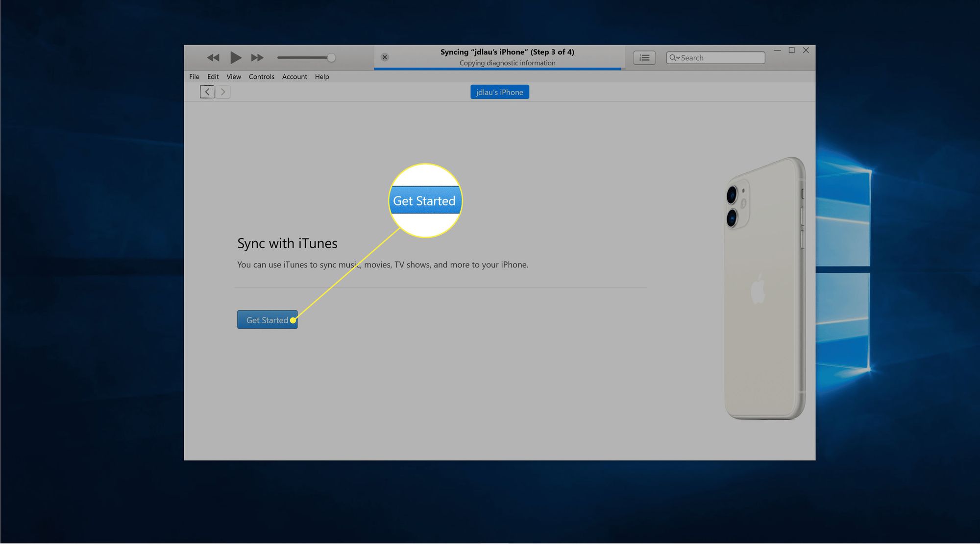Open the Up Next list icon
The image size is (980, 551).
click(x=644, y=58)
